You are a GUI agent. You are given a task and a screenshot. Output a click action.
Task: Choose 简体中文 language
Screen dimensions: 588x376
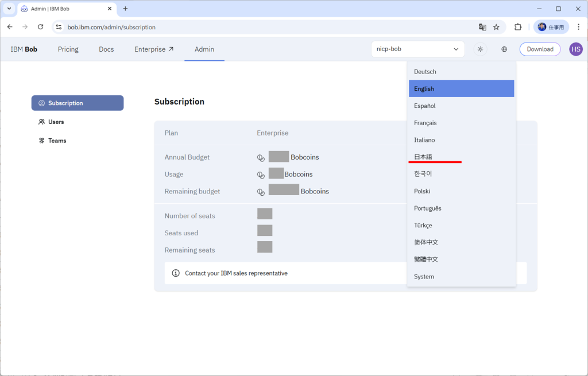point(462,242)
